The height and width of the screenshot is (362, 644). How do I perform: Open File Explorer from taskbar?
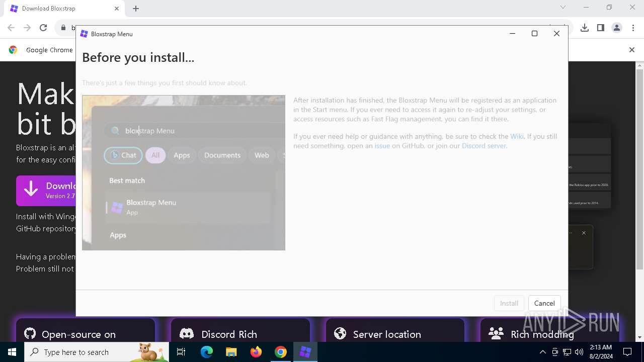tap(231, 352)
